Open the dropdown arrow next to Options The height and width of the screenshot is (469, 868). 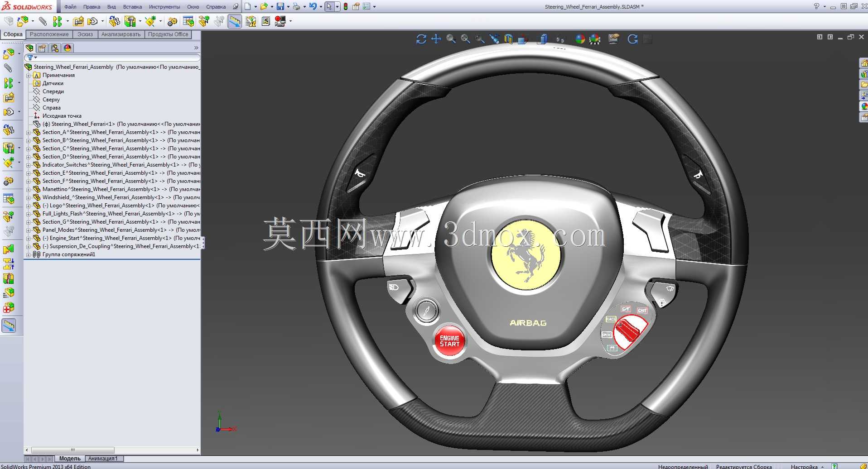point(375,6)
